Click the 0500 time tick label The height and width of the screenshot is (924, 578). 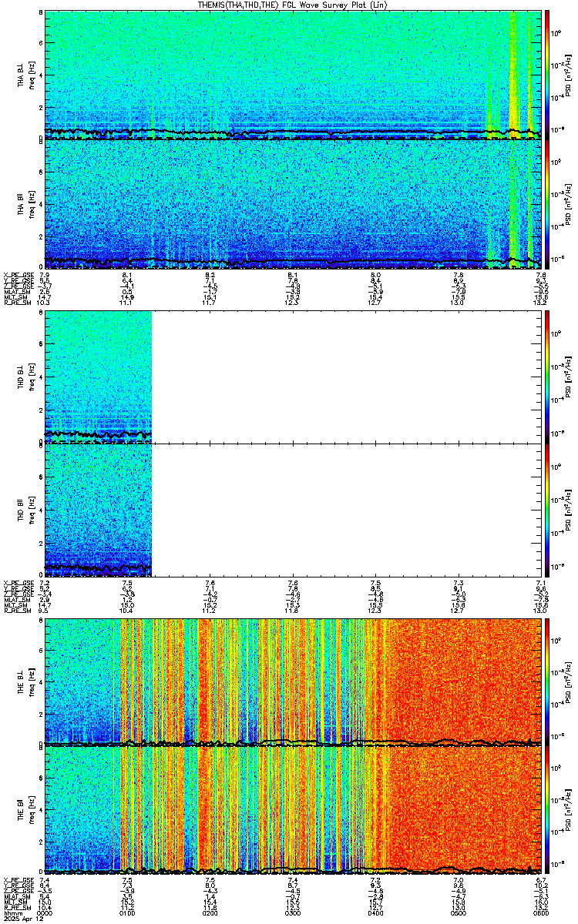point(458,913)
